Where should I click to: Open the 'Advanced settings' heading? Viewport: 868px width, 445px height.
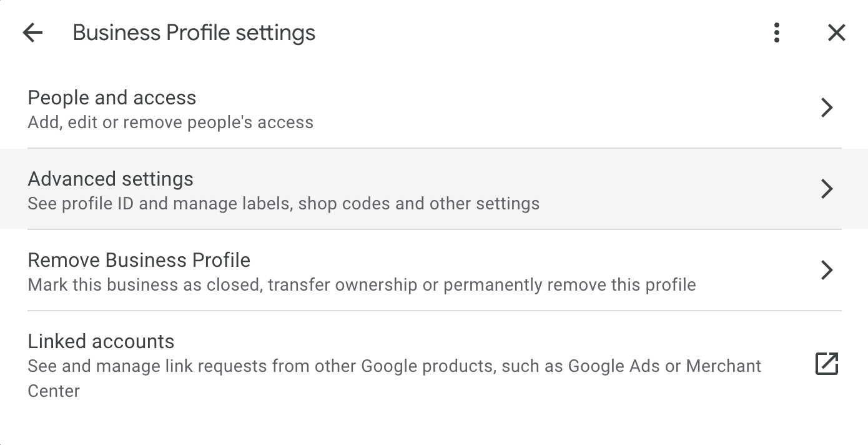(111, 179)
